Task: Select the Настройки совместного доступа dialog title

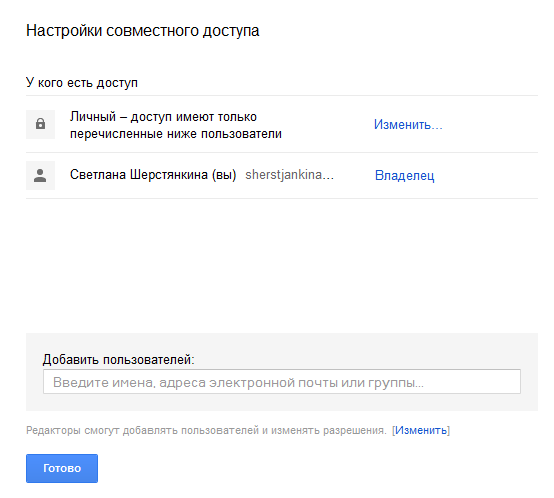Action: click(x=143, y=31)
